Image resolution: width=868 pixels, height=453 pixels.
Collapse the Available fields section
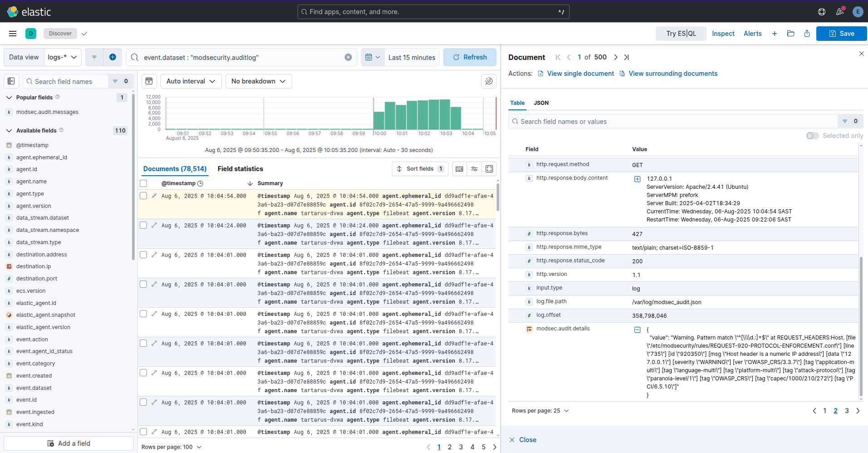tap(9, 131)
